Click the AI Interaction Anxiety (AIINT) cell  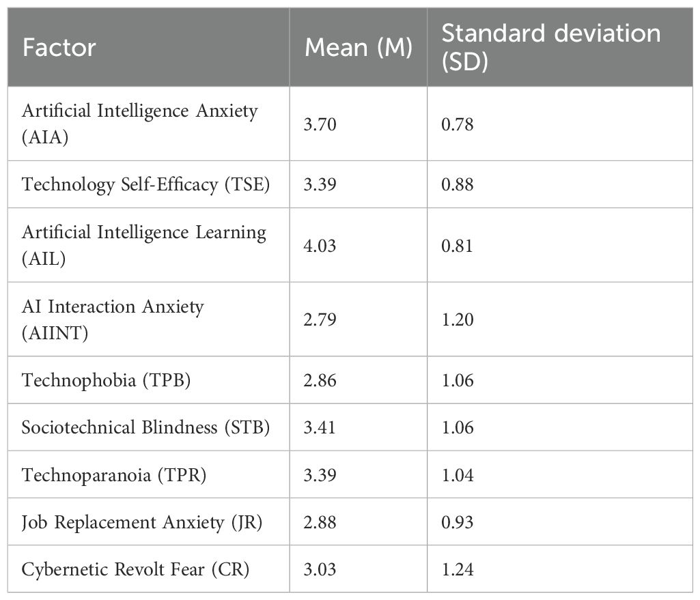point(113,319)
